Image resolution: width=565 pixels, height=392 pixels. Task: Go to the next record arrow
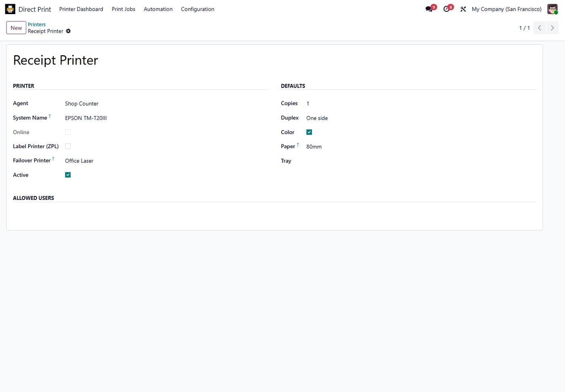pos(552,28)
